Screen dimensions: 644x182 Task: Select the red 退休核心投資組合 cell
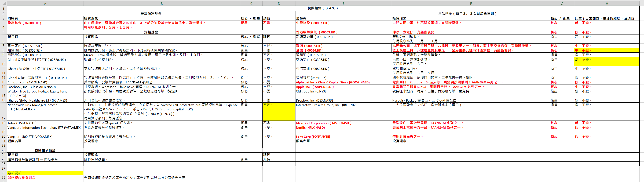(x=45, y=177)
